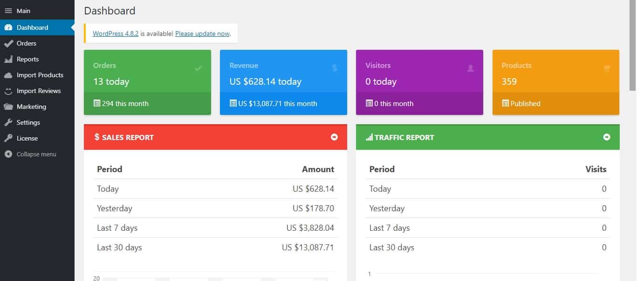Click the blue Revenue summary card

283,74
